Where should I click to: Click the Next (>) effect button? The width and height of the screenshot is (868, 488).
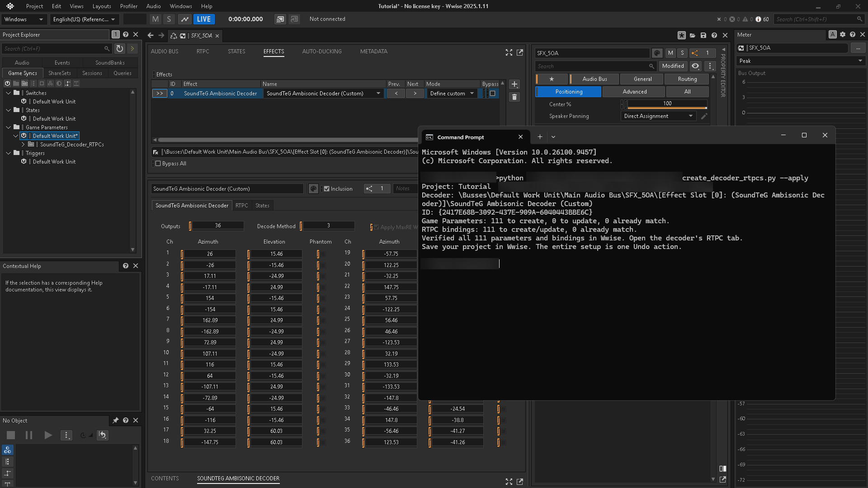click(x=415, y=94)
